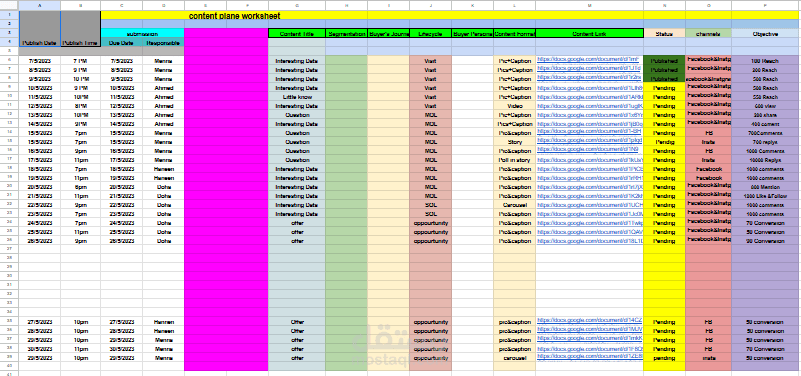801x376 pixels.
Task: Select the '300 share' objective cell
Action: coord(766,115)
